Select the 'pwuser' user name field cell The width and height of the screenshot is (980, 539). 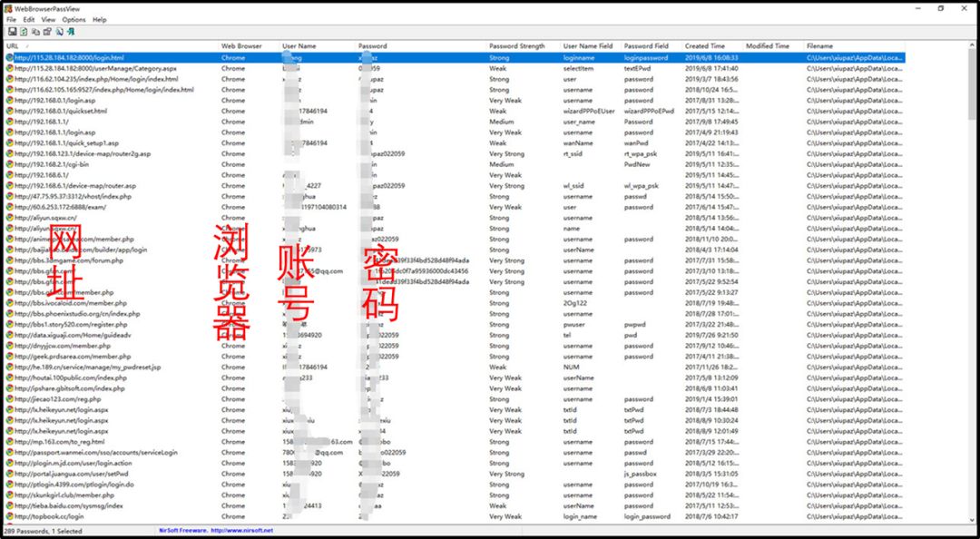(573, 325)
